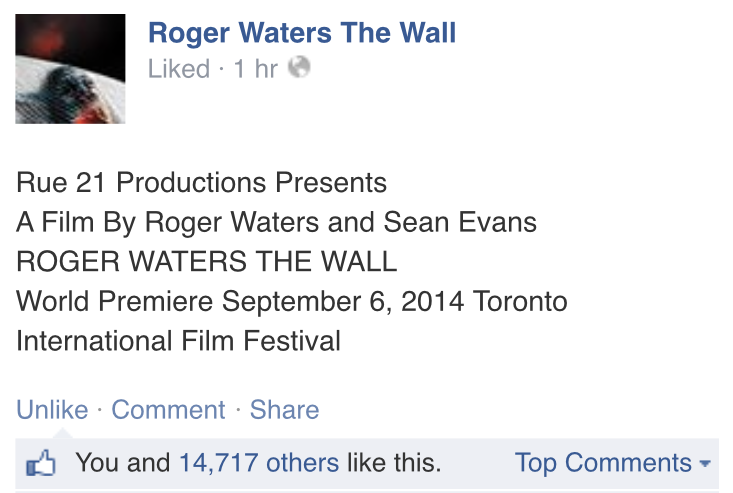Click the blue Roger Waters The Wall page name

click(x=302, y=32)
